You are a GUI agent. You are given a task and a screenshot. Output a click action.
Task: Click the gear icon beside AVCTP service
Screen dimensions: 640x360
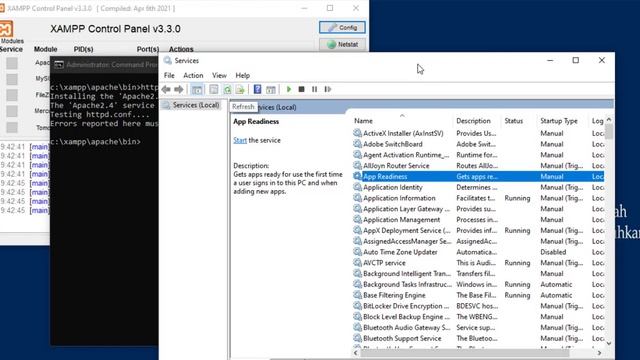click(x=357, y=262)
